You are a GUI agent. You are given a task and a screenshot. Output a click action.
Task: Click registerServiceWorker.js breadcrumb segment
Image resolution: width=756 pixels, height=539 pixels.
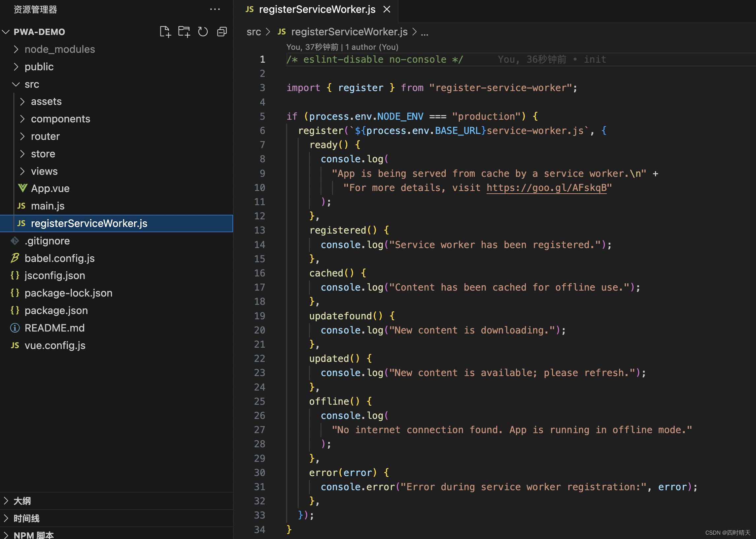349,32
